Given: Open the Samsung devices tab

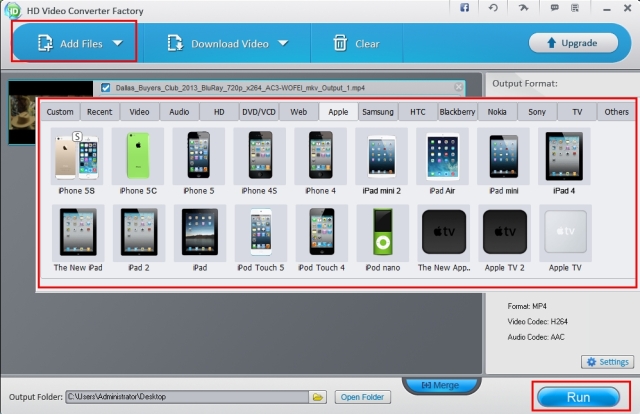Looking at the screenshot, I should click(378, 112).
